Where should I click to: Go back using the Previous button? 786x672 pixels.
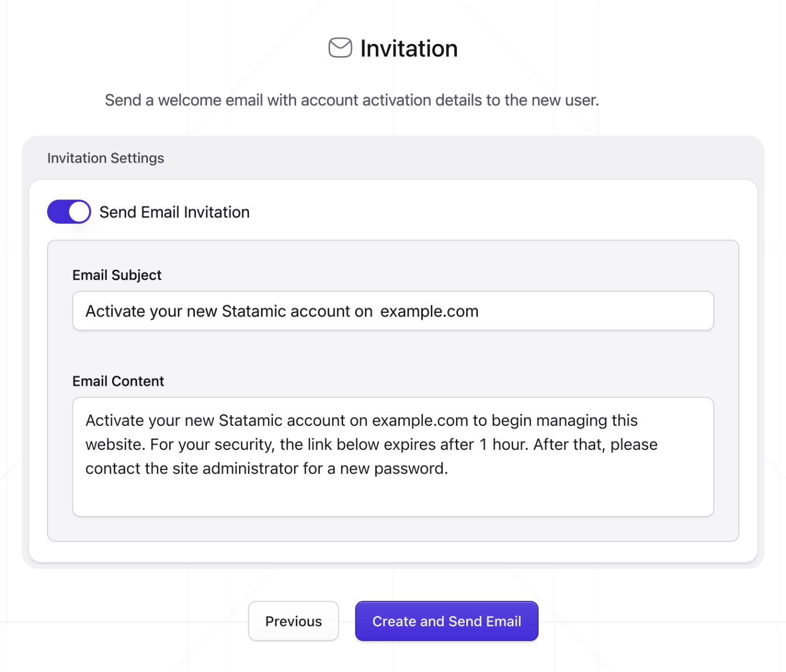[x=293, y=621]
